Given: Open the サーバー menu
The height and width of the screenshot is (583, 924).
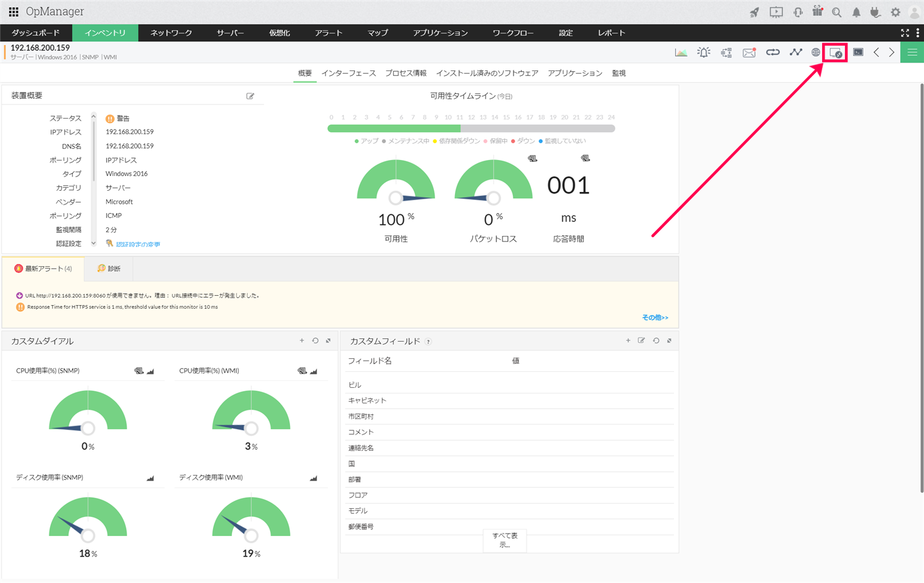Looking at the screenshot, I should (230, 33).
